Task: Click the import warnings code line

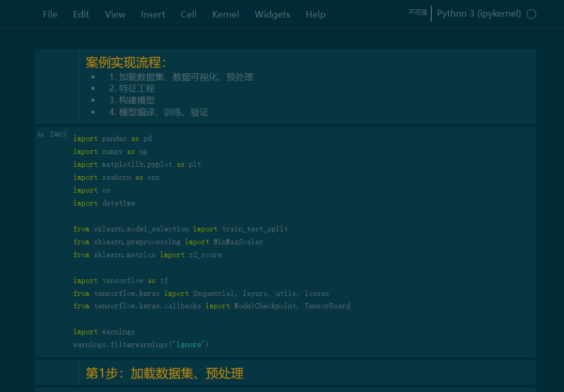Action: click(x=104, y=332)
